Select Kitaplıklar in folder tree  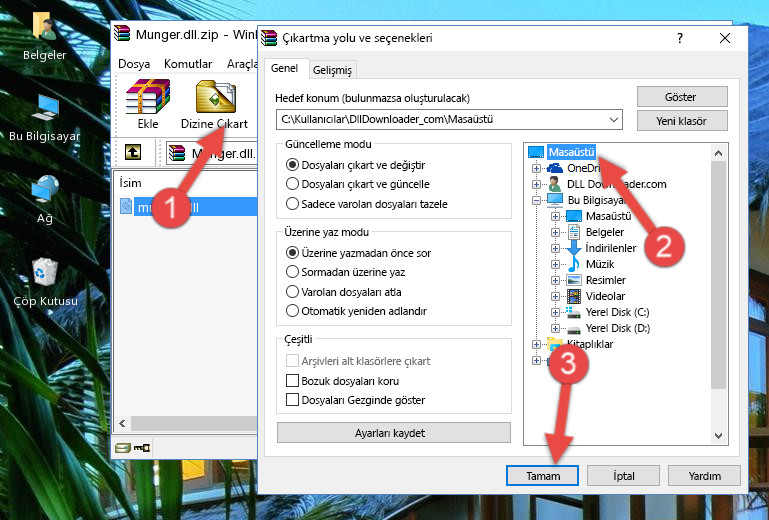(x=590, y=344)
